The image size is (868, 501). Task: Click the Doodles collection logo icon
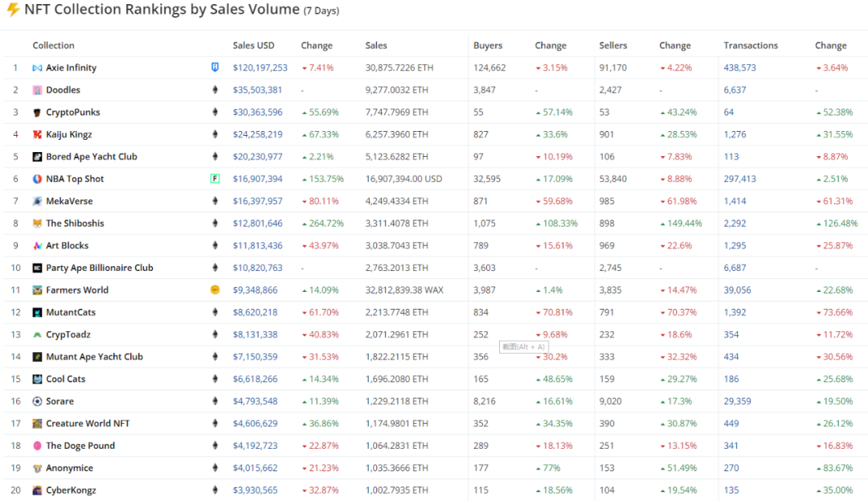point(37,90)
